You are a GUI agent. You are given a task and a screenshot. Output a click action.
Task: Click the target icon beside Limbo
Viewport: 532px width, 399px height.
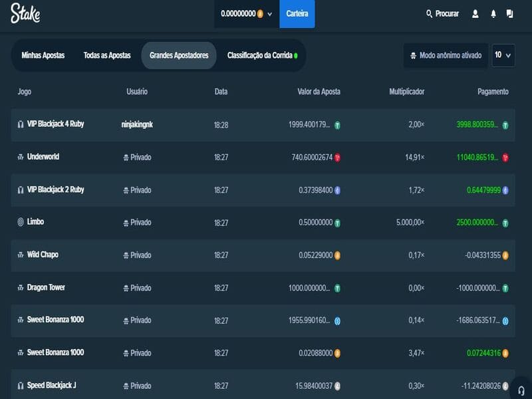pos(21,222)
